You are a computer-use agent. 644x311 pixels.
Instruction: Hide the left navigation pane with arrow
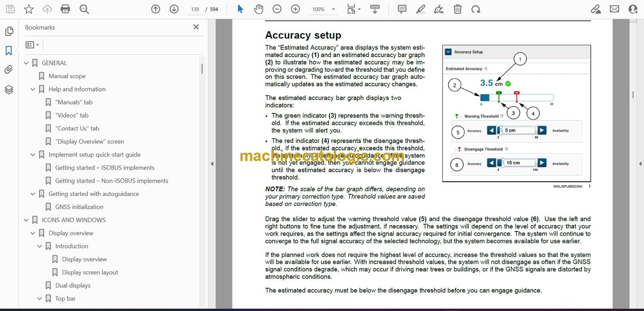pos(211,164)
